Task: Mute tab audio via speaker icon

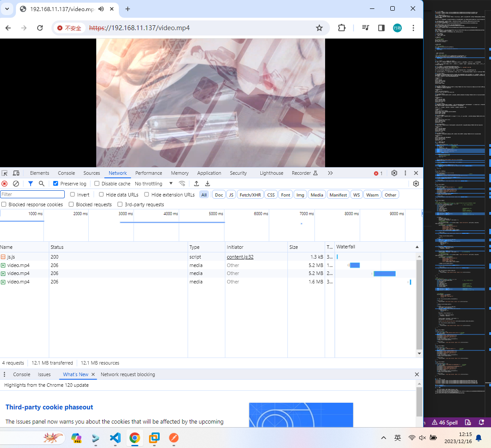Action: coord(101,9)
